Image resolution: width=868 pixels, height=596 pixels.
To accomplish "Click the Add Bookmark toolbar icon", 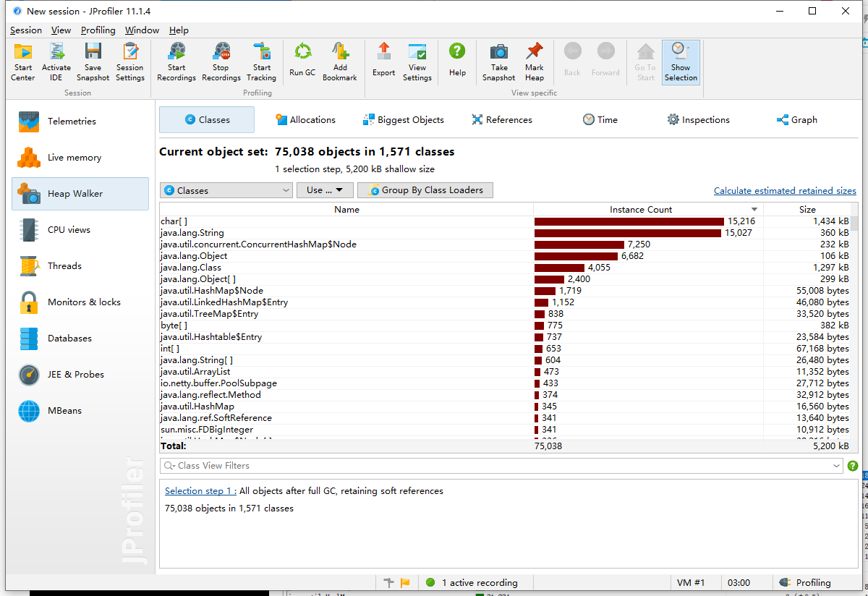I will pyautogui.click(x=340, y=62).
